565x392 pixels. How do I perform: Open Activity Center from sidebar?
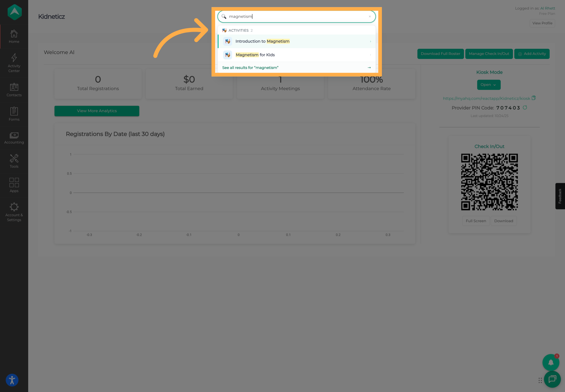click(14, 63)
